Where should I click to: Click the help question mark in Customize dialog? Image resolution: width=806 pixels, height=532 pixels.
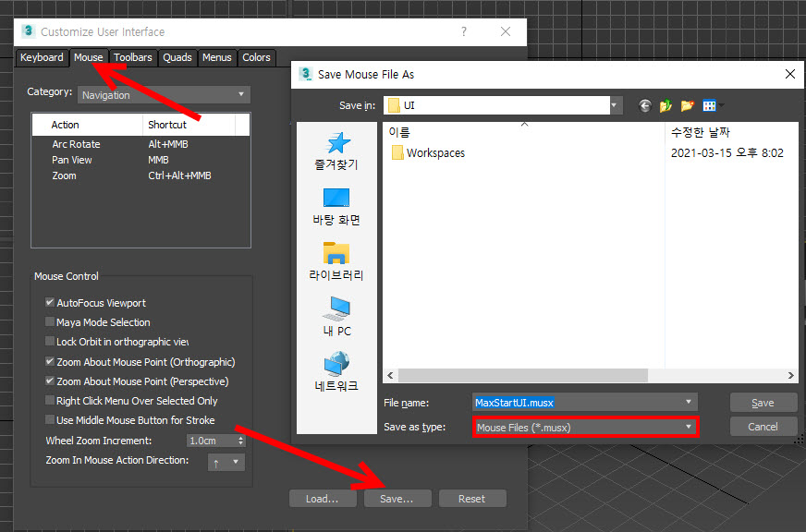pos(464,31)
